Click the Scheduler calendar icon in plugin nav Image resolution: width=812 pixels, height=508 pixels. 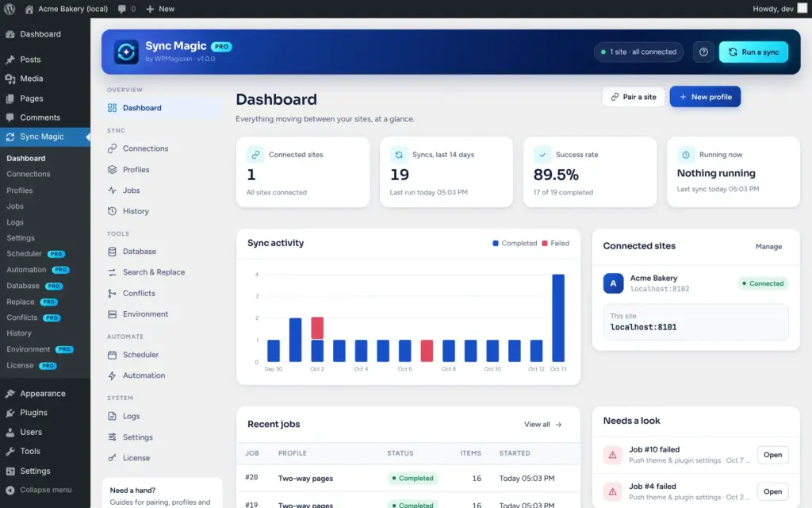click(112, 355)
